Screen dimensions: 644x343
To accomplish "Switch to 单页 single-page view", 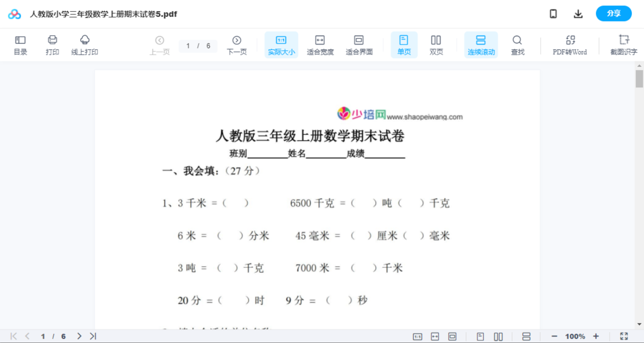I will click(404, 45).
